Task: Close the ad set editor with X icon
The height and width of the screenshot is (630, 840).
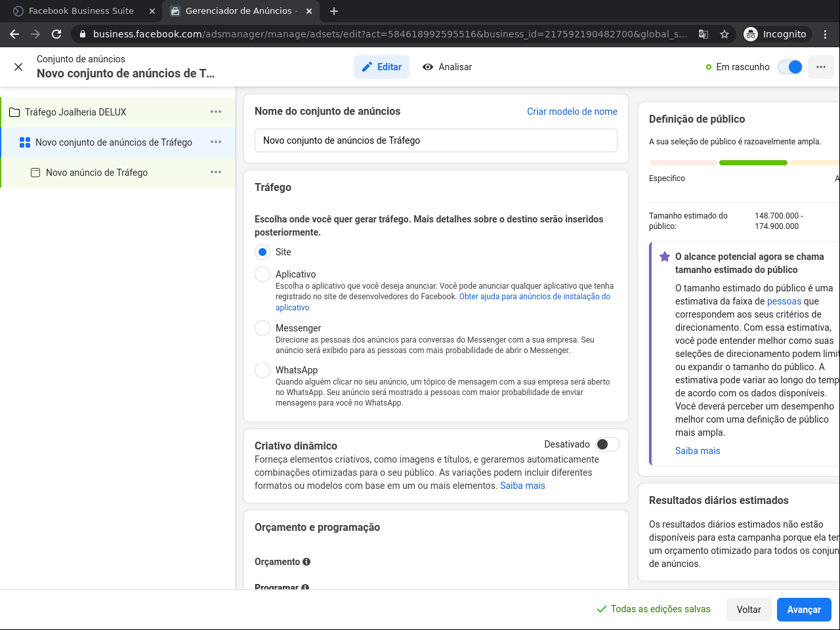Action: [x=18, y=67]
